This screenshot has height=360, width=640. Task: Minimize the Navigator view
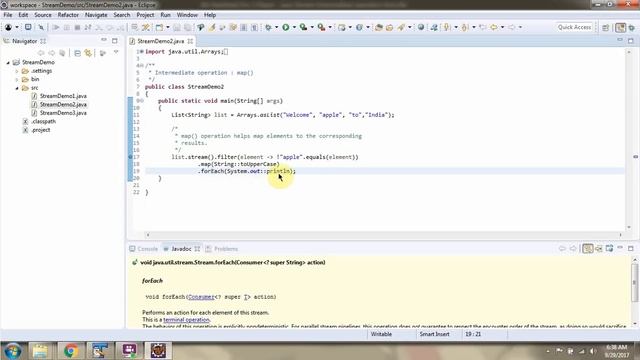[104, 40]
